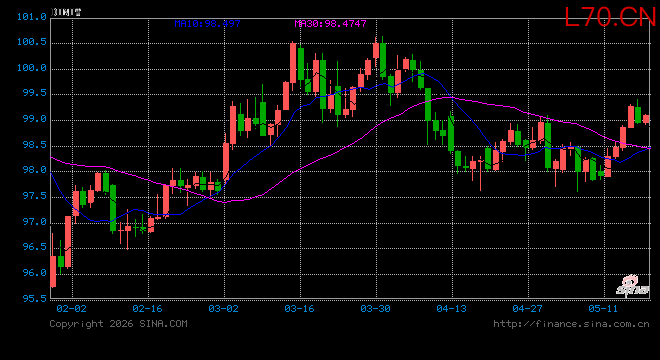Click the 04-27 date axis label
Image resolution: width=660 pixels, height=360 pixels.
pyautogui.click(x=527, y=309)
